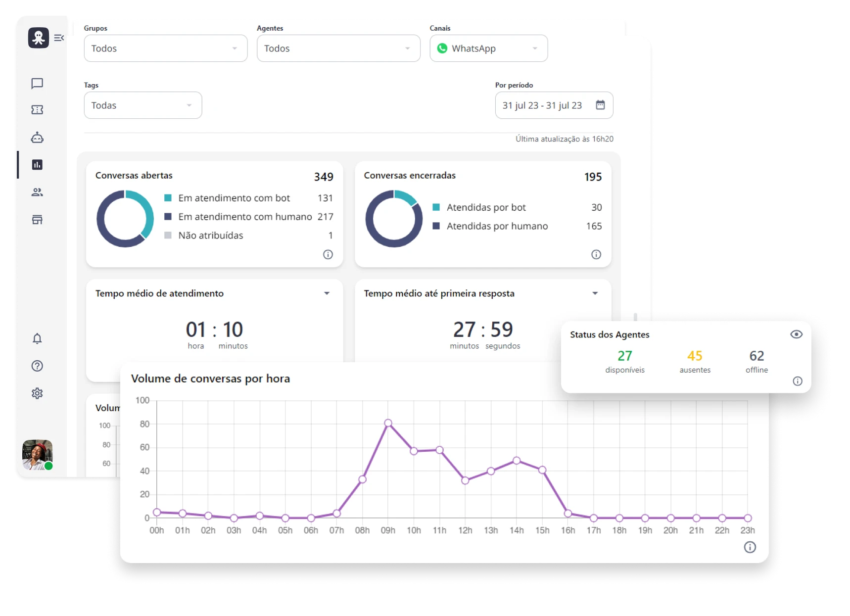Open the store icon in sidebar
This screenshot has width=850, height=616.
coord(37,220)
